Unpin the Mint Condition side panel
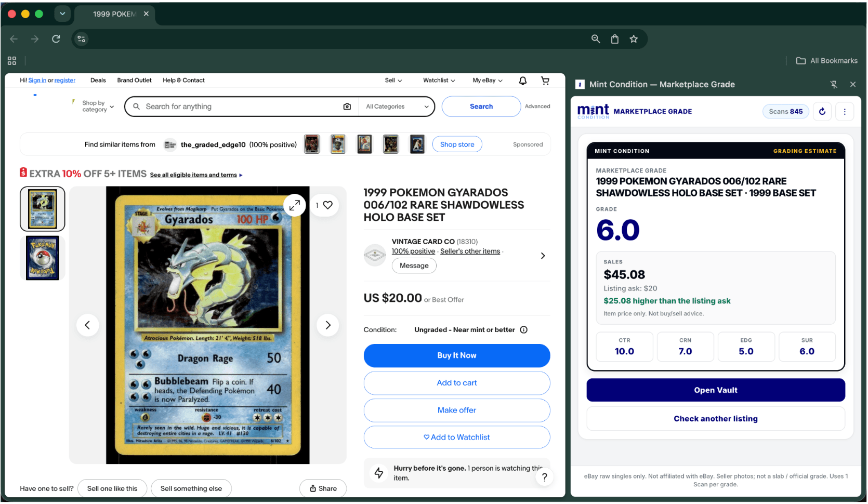Viewport: 868px width, 504px height. (x=834, y=85)
